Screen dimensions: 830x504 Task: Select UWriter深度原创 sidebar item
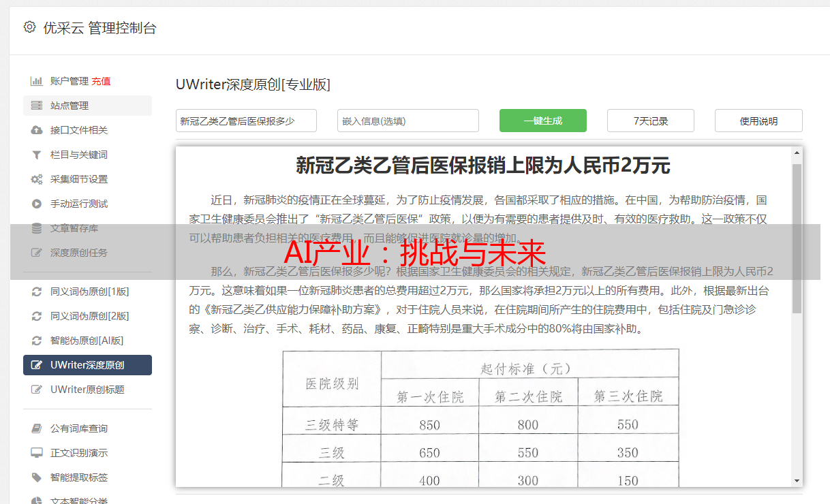pyautogui.click(x=87, y=365)
